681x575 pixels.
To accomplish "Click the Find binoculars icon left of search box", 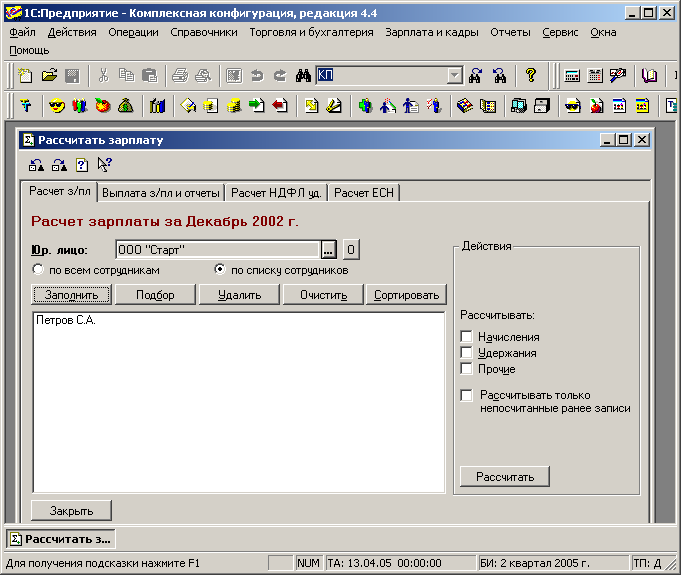I will 303,76.
